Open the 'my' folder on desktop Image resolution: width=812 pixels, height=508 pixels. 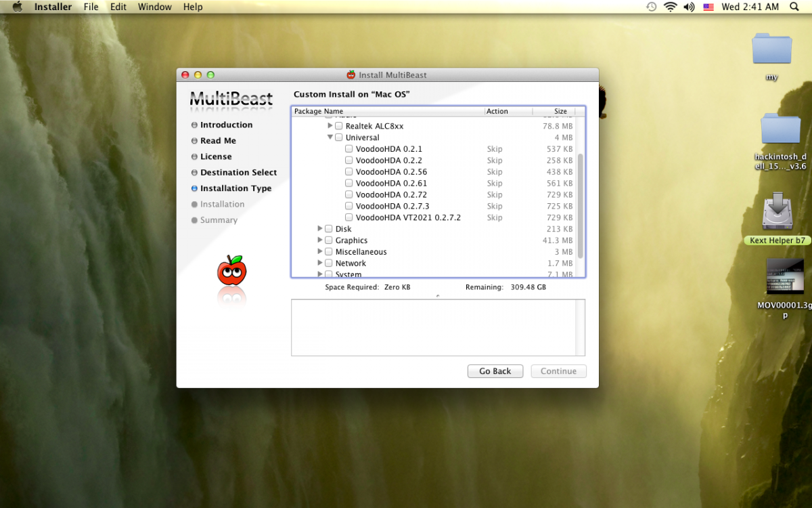(771, 49)
